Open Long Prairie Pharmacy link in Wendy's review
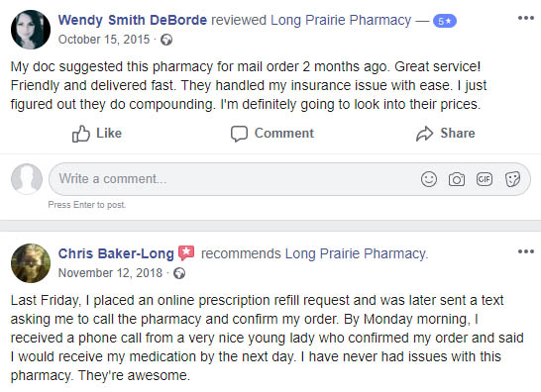 tap(341, 20)
